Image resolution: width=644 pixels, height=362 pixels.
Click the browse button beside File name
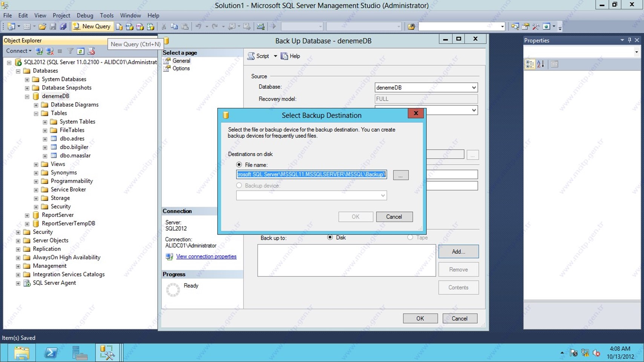pyautogui.click(x=400, y=175)
